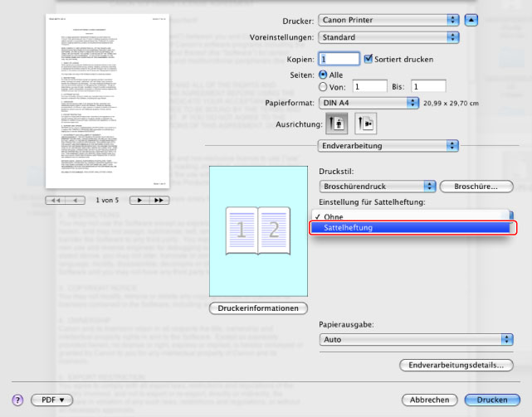
Task: Select landscape orientation icon
Action: point(364,124)
